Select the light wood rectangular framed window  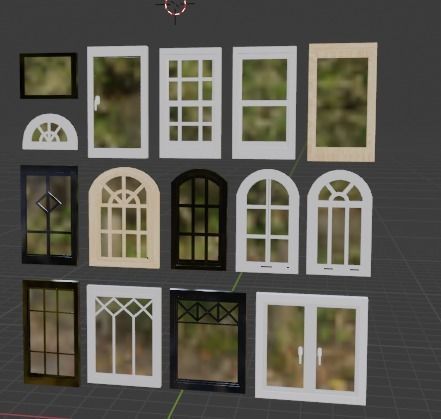(342, 102)
